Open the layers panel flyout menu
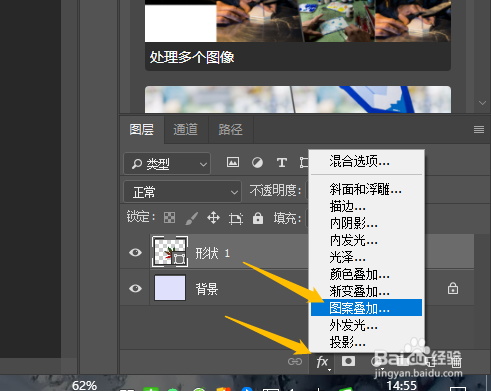491x391 pixels. tap(479, 129)
